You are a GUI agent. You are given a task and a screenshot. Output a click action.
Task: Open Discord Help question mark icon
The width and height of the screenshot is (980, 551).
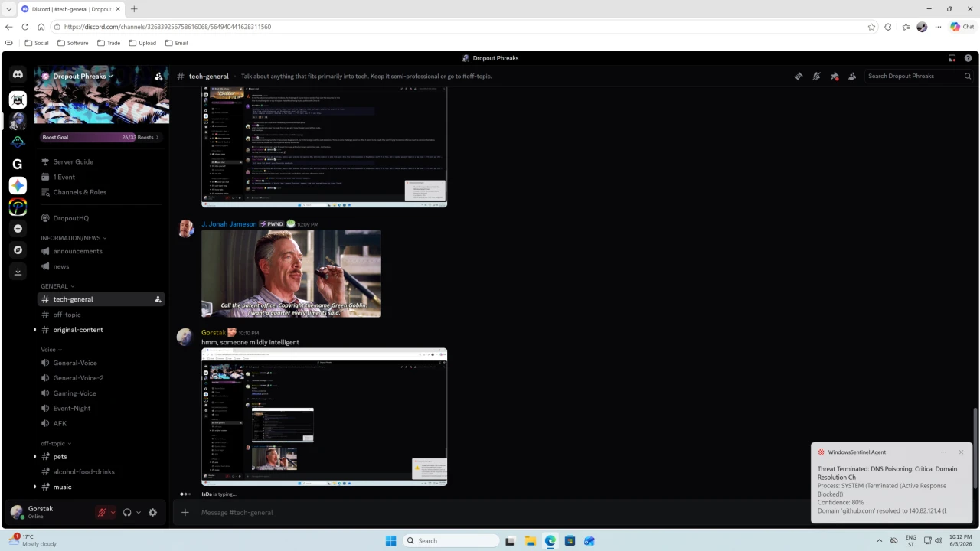[x=969, y=58]
